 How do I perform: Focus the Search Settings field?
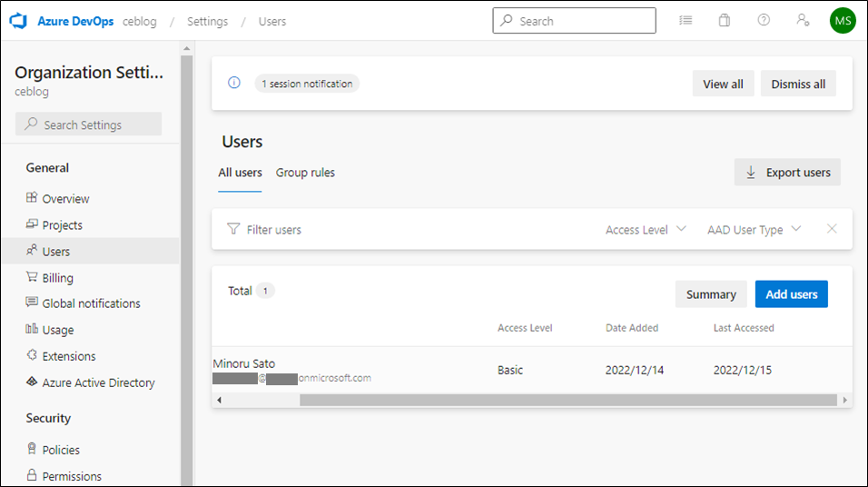[89, 124]
